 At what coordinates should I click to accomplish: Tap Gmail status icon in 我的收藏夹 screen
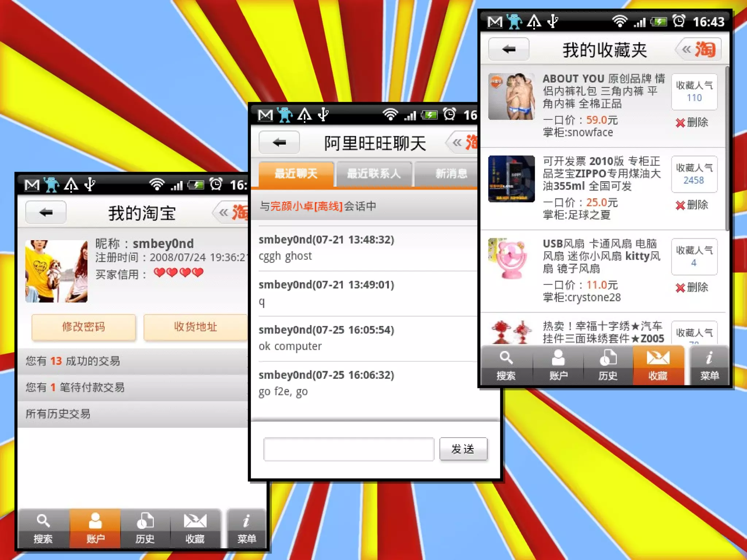[495, 22]
